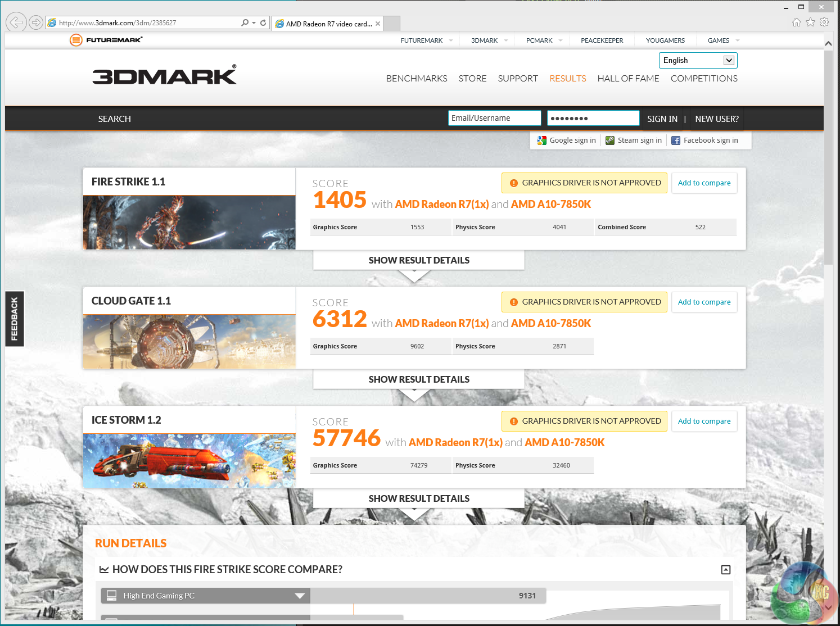Screen dimensions: 840x626
Task: Add Cloud Gate result to compare
Action: tap(704, 302)
